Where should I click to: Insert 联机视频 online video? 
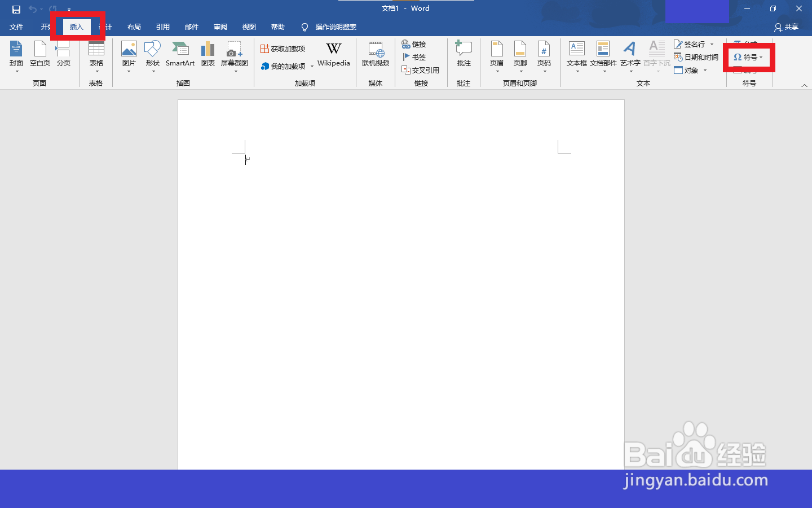point(376,54)
